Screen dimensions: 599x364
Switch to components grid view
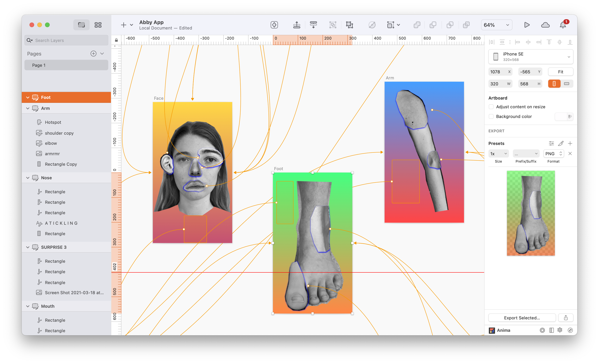pyautogui.click(x=98, y=25)
